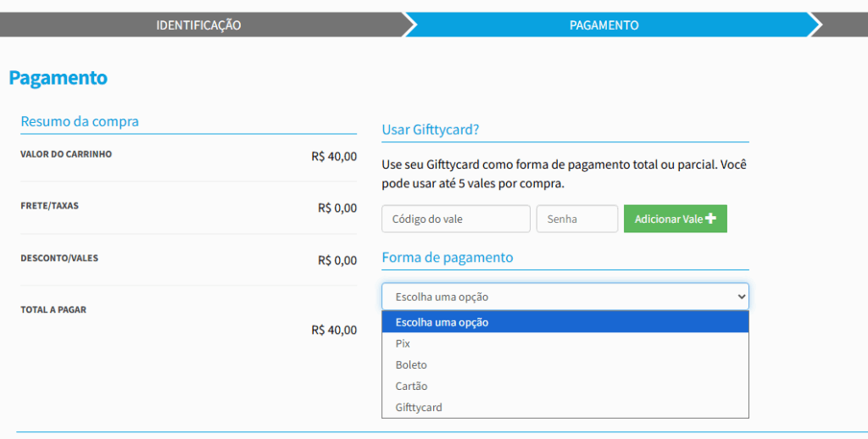This screenshot has width=868, height=439.
Task: Focus the Senha password field
Action: click(x=576, y=219)
